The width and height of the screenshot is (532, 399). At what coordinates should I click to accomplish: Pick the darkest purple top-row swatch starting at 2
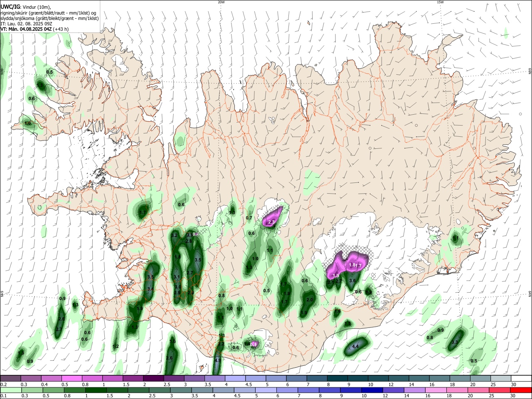coord(154,378)
